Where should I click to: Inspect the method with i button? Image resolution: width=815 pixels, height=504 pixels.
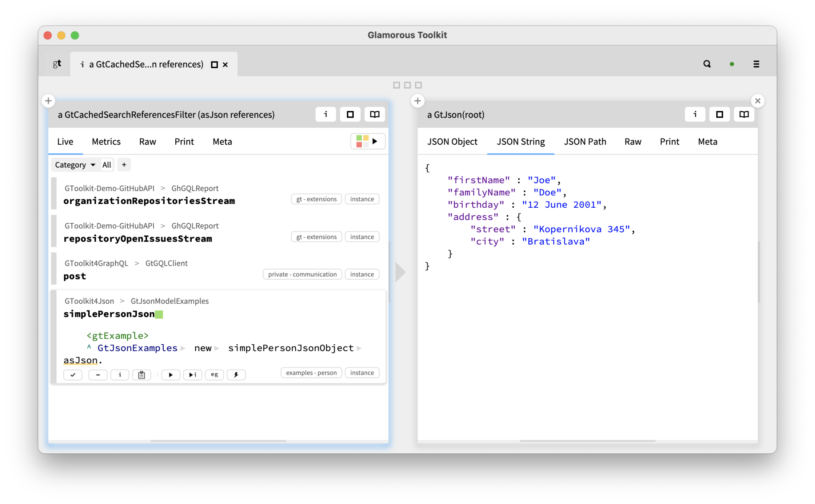[119, 375]
